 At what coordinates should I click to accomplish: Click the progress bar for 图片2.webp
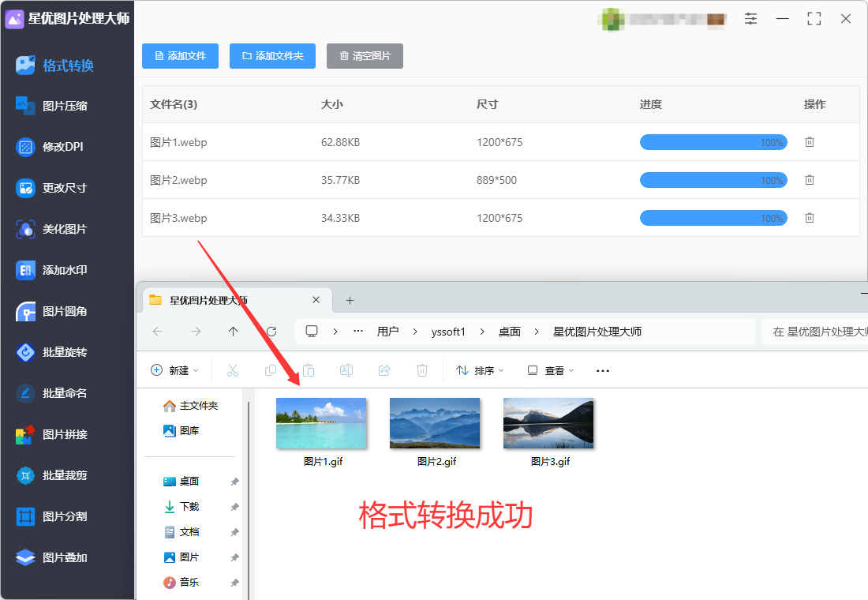713,180
